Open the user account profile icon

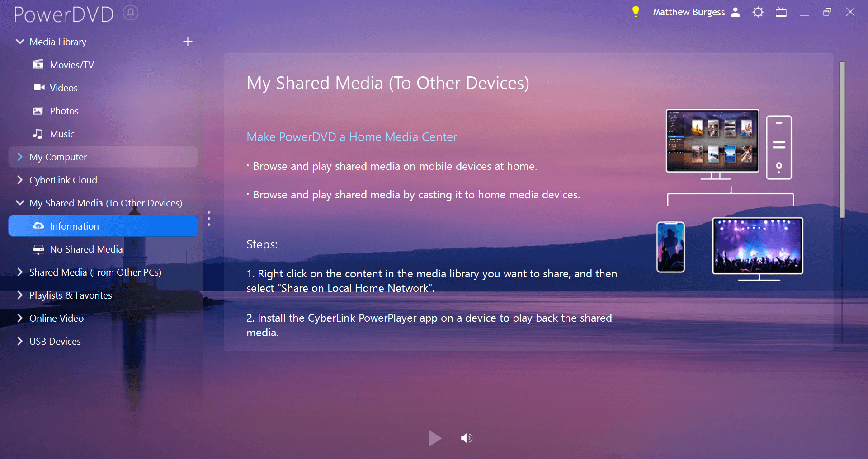(x=735, y=12)
